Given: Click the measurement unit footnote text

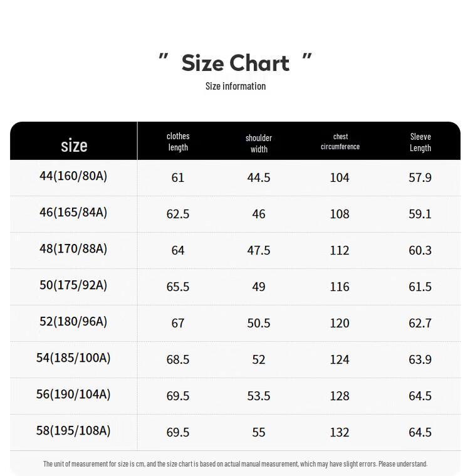Looking at the screenshot, I should [x=235, y=464].
